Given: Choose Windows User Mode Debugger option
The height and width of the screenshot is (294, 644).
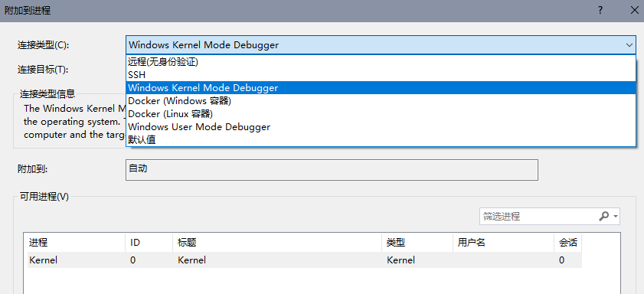Looking at the screenshot, I should pos(381,127).
